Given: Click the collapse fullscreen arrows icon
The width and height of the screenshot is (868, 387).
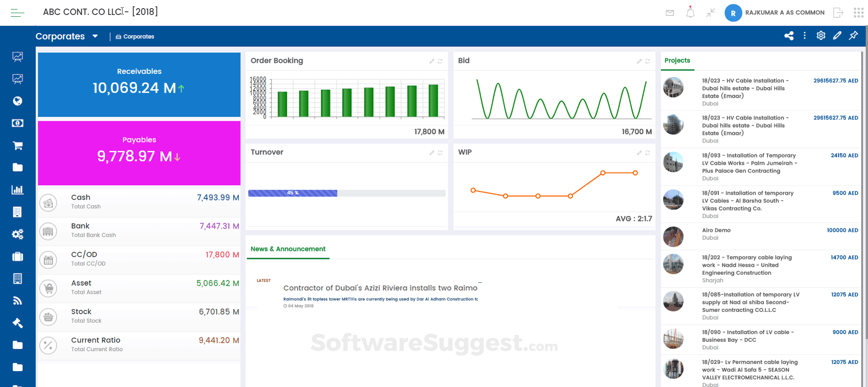Looking at the screenshot, I should [711, 13].
